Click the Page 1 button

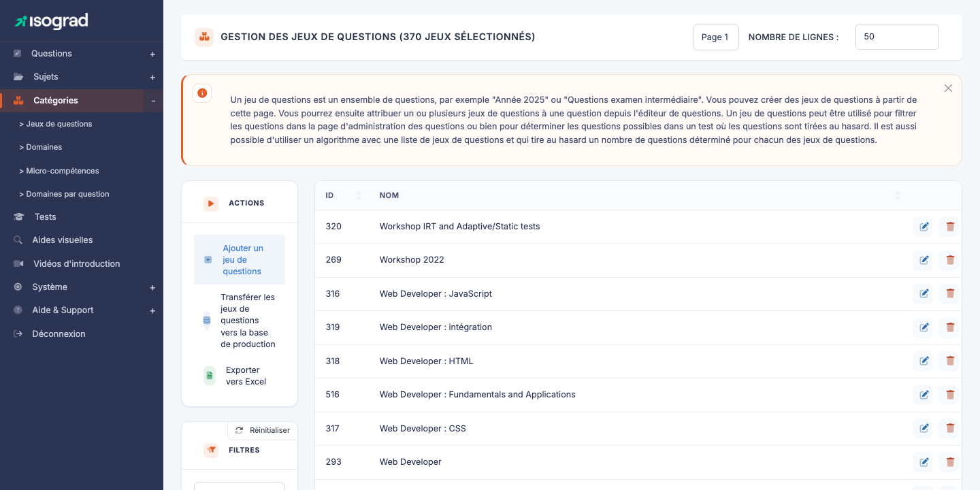pyautogui.click(x=715, y=37)
